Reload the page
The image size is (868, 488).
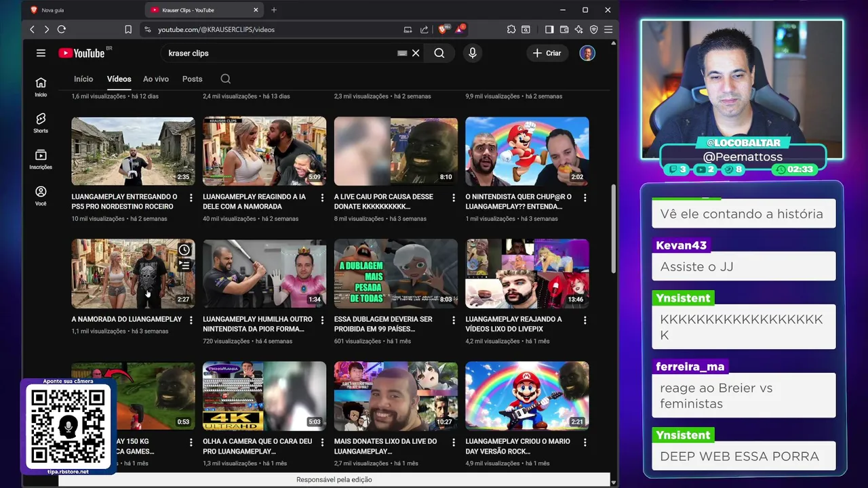(62, 29)
